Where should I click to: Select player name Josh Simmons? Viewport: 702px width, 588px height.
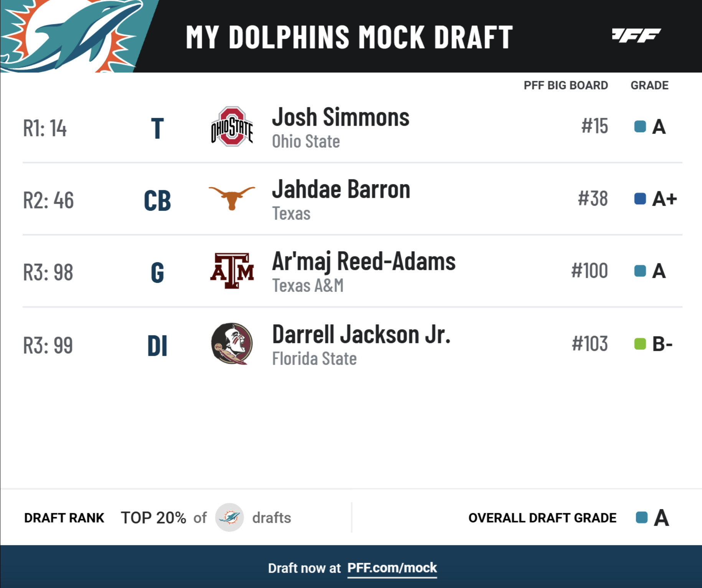(341, 117)
